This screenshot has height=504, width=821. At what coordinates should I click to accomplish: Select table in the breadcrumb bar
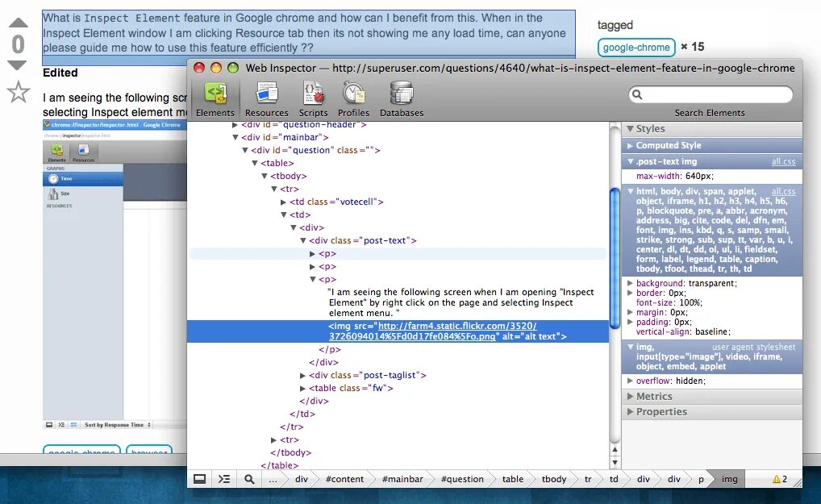click(x=513, y=479)
